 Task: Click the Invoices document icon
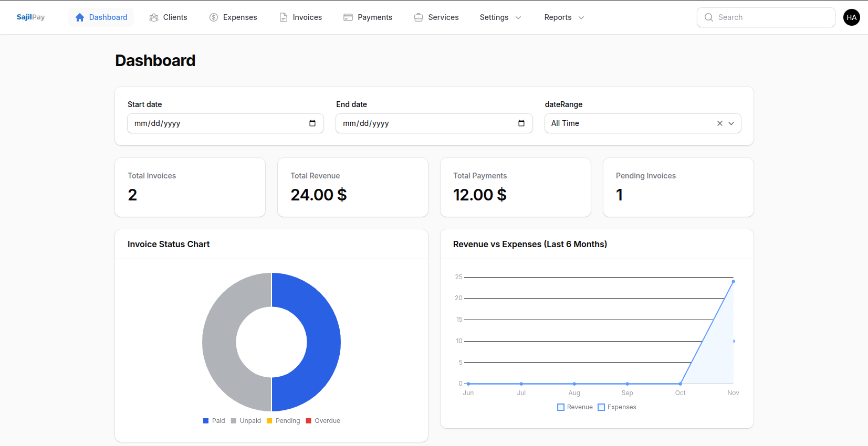tap(284, 17)
